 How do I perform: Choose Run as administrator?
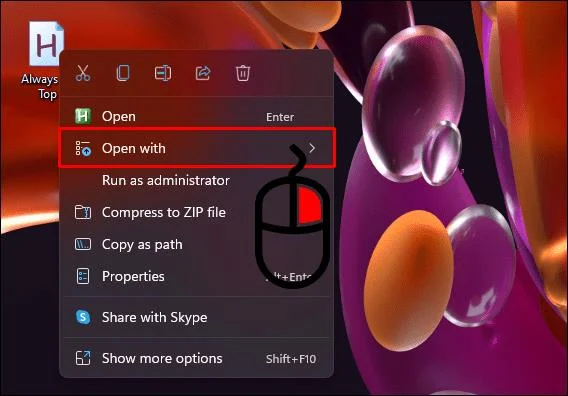click(x=196, y=180)
